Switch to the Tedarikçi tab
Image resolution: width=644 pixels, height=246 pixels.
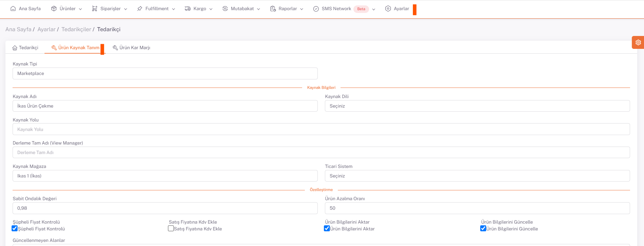coord(25,48)
